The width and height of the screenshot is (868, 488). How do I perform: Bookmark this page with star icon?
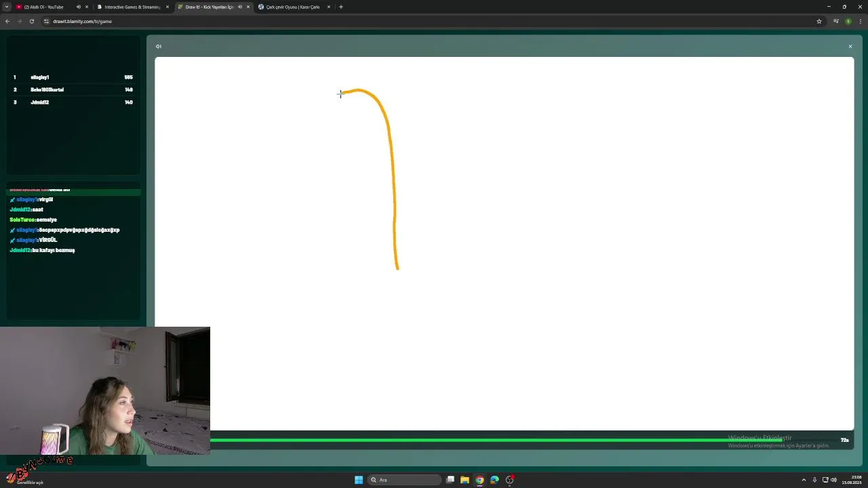819,21
